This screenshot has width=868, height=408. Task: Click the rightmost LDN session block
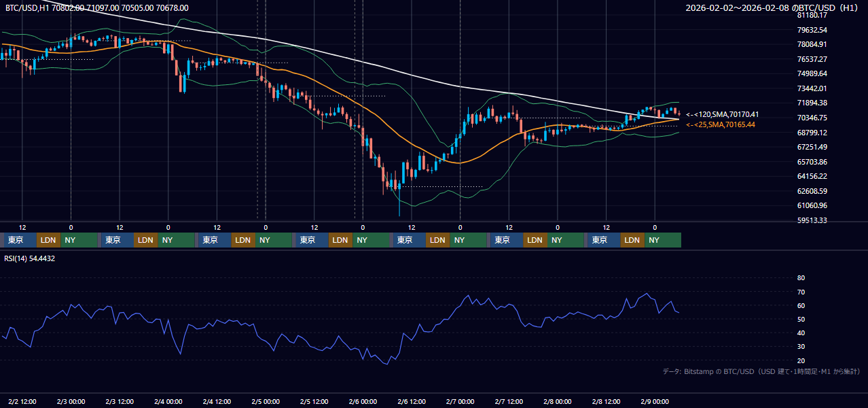coord(633,240)
